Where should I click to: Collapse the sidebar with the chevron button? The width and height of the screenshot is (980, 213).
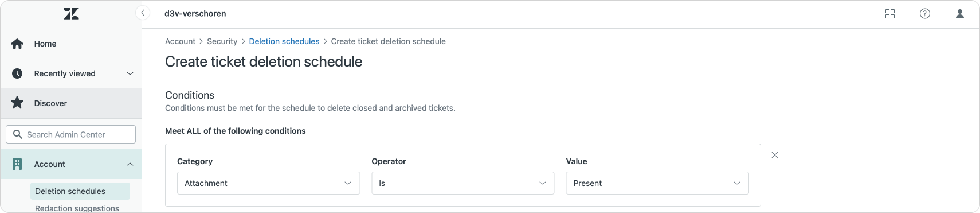[x=143, y=13]
